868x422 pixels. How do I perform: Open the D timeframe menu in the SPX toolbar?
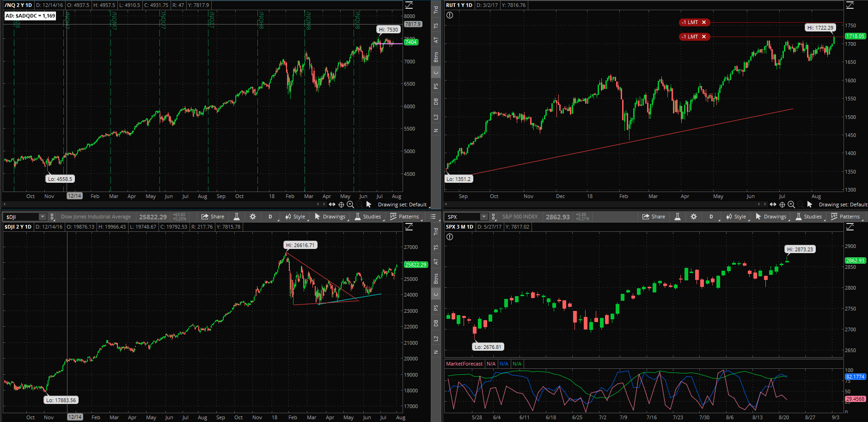tap(711, 217)
